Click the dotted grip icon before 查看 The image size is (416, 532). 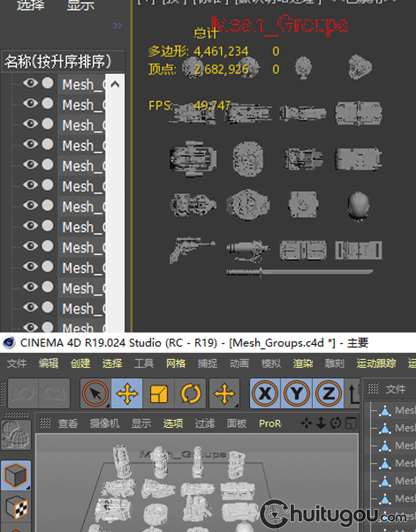pyautogui.click(x=45, y=423)
